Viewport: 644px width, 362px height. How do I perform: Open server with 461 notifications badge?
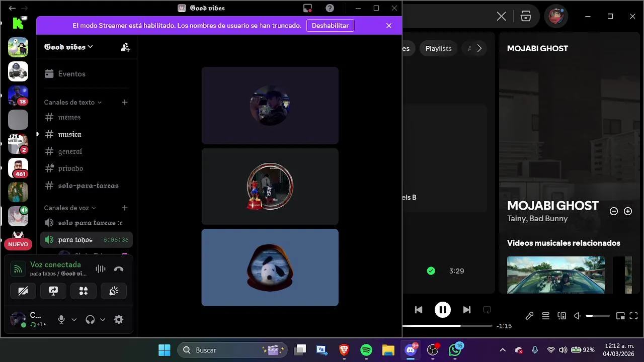[x=18, y=168]
